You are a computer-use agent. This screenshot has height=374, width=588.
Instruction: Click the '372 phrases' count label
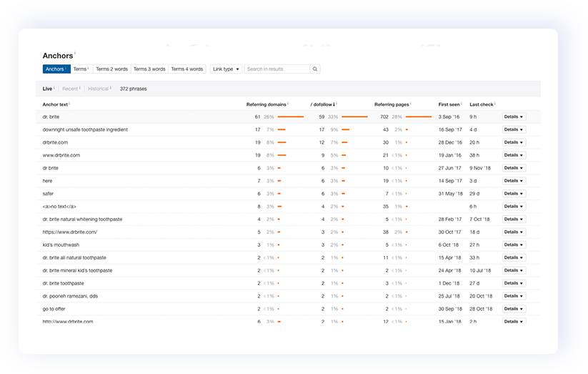pyautogui.click(x=133, y=89)
